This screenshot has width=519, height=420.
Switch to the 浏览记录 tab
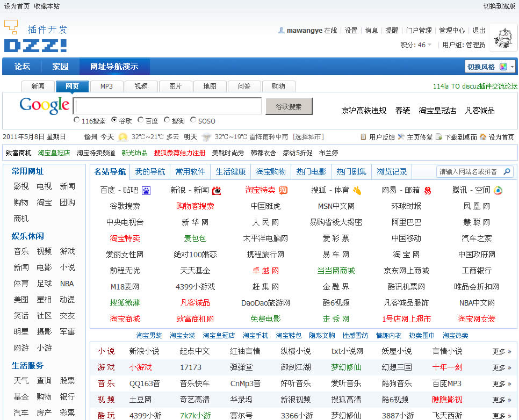(392, 172)
